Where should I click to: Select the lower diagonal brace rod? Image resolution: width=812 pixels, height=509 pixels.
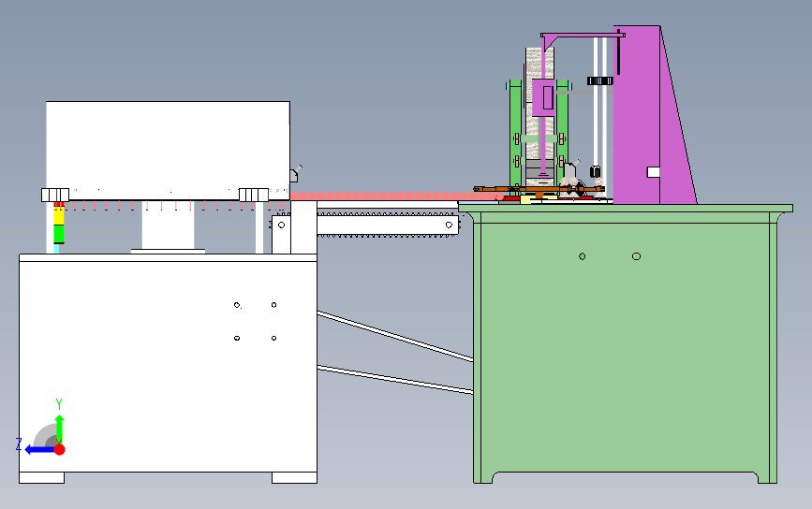pyautogui.click(x=395, y=379)
